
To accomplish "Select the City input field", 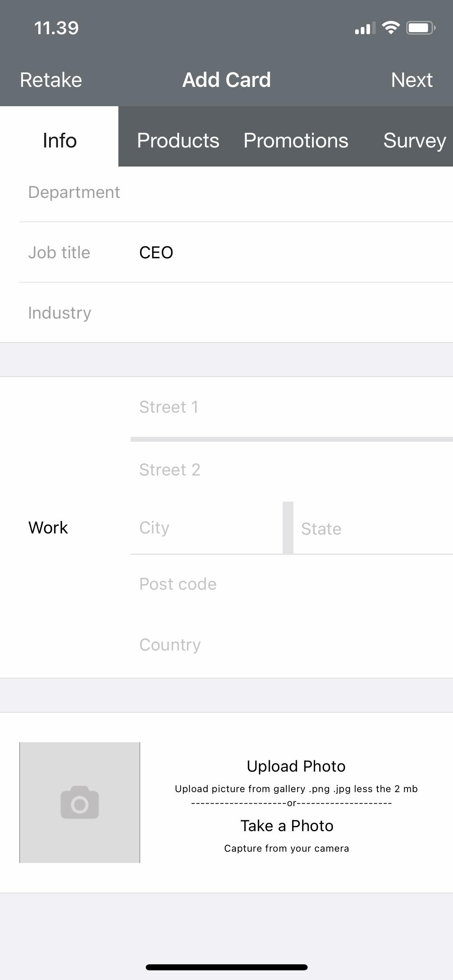I will click(x=206, y=528).
